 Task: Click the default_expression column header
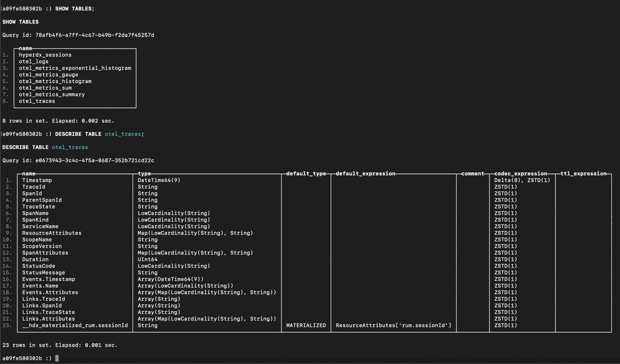pyautogui.click(x=366, y=174)
